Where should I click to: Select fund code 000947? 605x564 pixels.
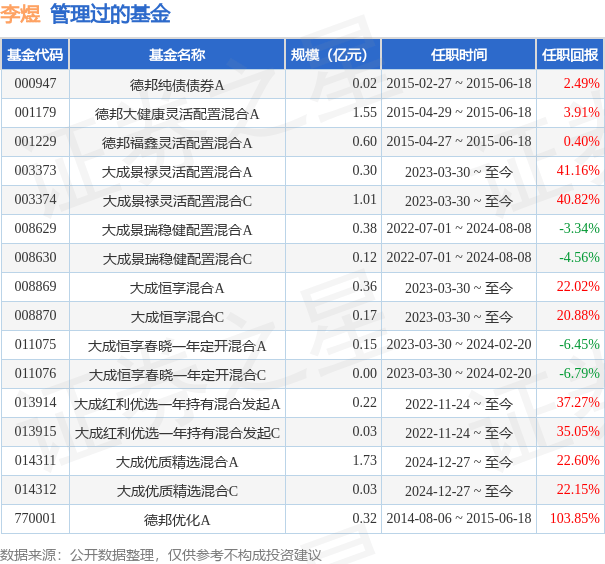point(35,83)
